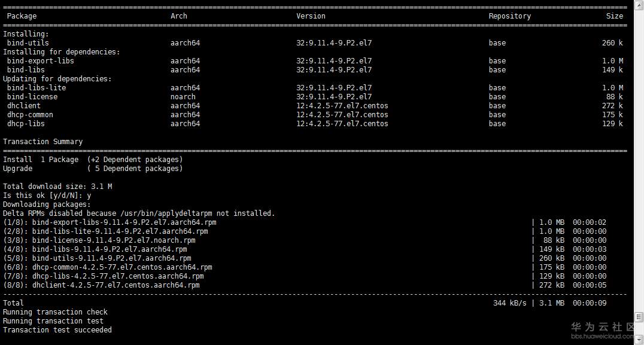Click the vertical scrollbar thumb at bottom right

(x=639, y=317)
